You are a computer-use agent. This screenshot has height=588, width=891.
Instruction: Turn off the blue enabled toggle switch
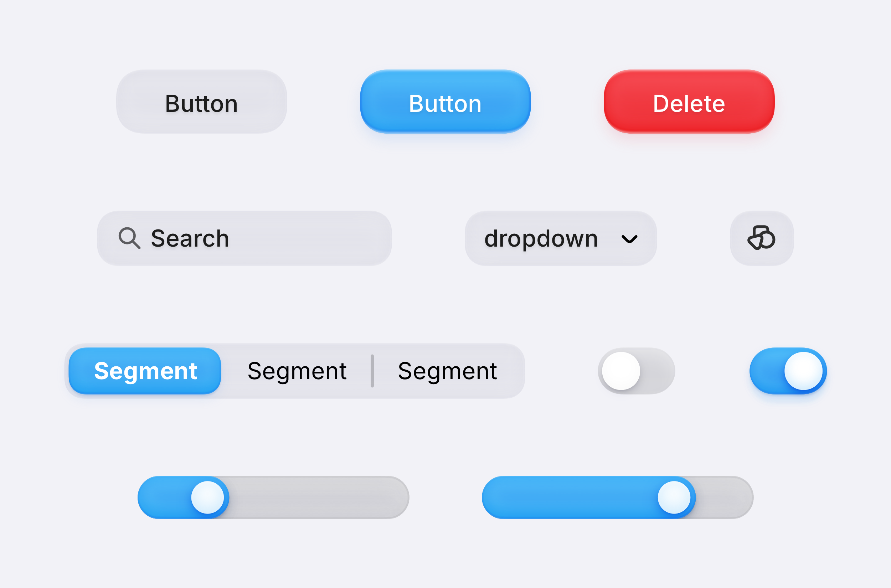coord(788,371)
